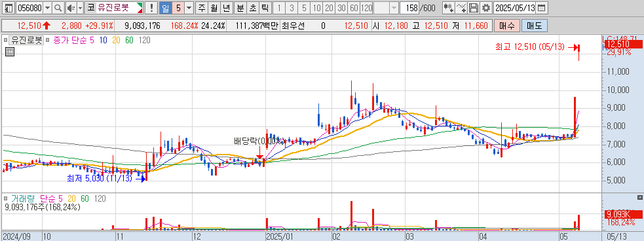The image size is (644, 241).
Task: Select monthly (월) chart period
Action: pyautogui.click(x=214, y=7)
